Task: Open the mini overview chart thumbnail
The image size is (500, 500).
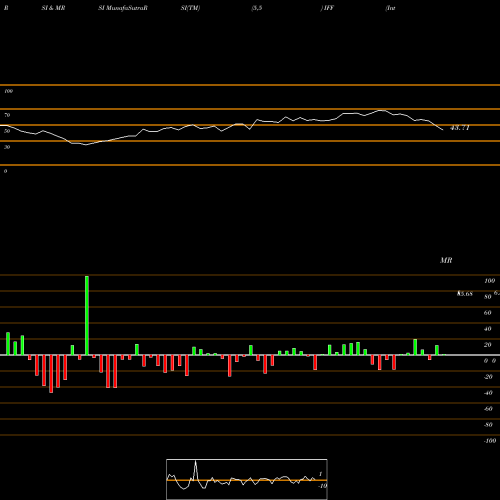Action: (x=247, y=479)
